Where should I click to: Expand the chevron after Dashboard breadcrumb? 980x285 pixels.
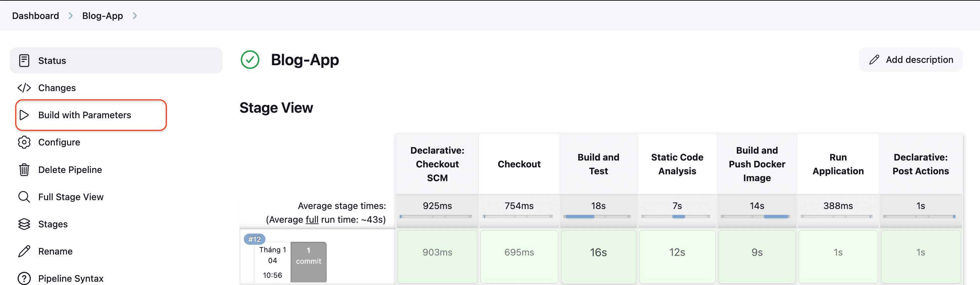point(71,16)
